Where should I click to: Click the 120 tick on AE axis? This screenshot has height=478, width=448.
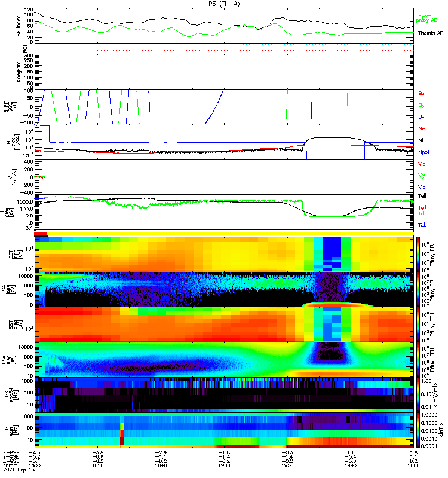coord(29,10)
